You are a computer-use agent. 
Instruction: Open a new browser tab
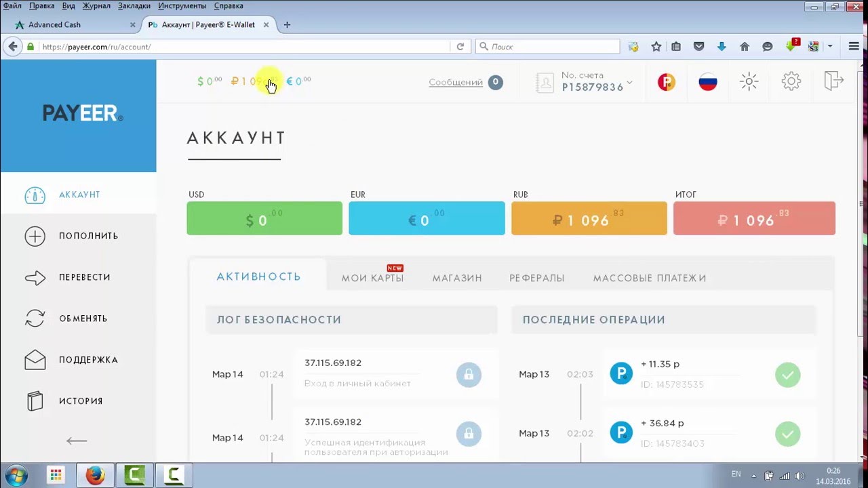pyautogui.click(x=287, y=24)
